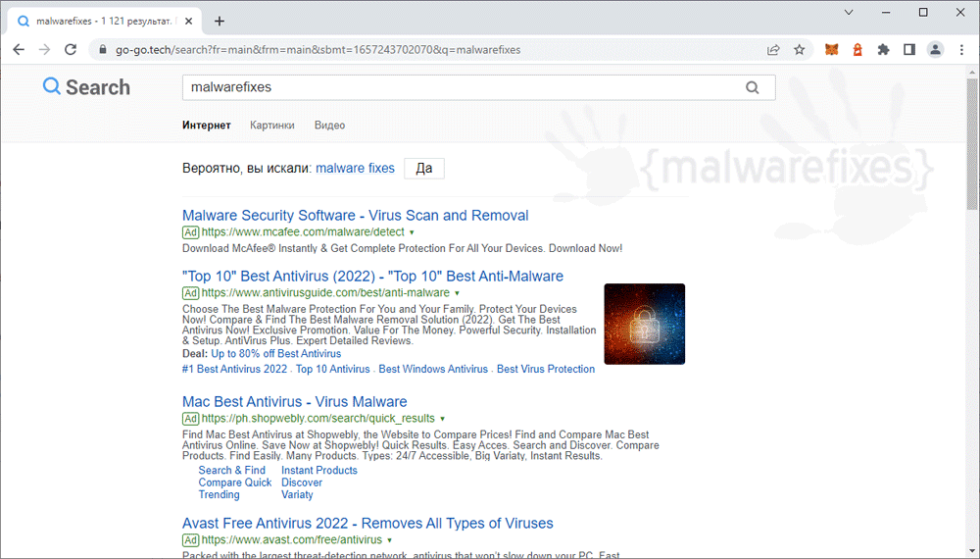Click the go-go.tech address bar URL
980x559 pixels.
click(318, 50)
